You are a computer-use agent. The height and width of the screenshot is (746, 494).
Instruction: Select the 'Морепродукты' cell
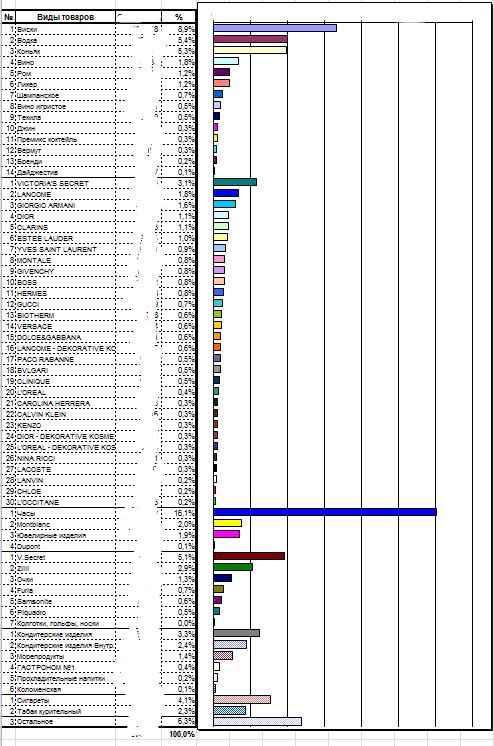pyautogui.click(x=66, y=657)
